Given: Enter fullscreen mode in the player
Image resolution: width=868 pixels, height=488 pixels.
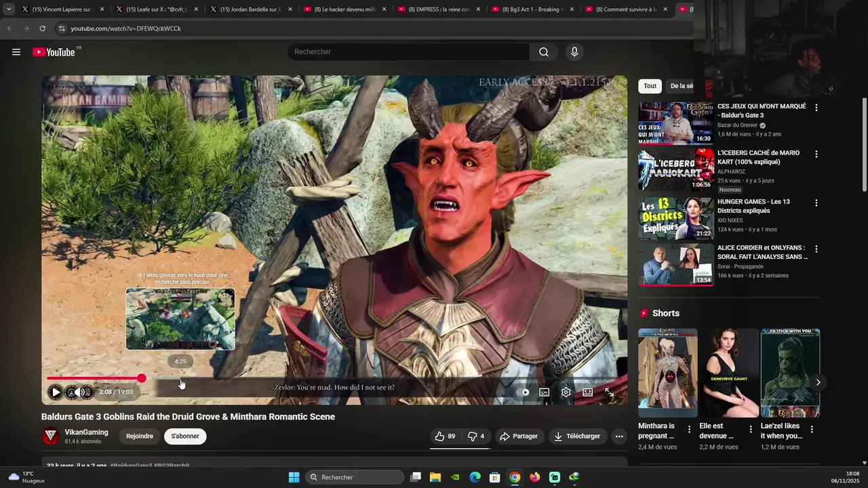Looking at the screenshot, I should click(x=609, y=392).
